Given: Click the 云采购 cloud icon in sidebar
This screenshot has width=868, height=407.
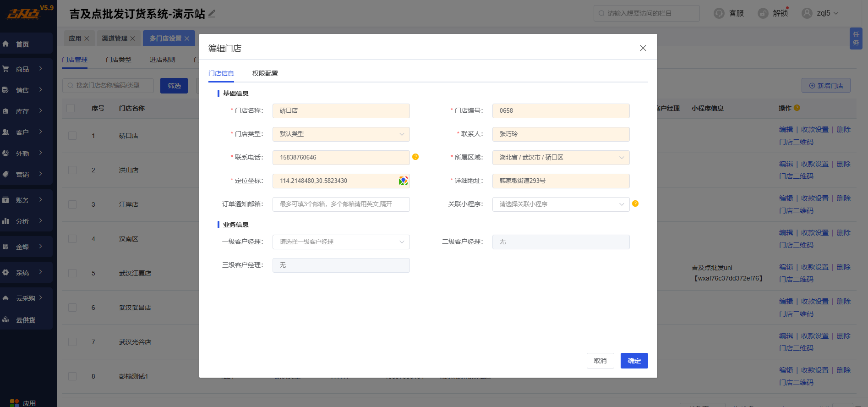Looking at the screenshot, I should click(x=6, y=298).
